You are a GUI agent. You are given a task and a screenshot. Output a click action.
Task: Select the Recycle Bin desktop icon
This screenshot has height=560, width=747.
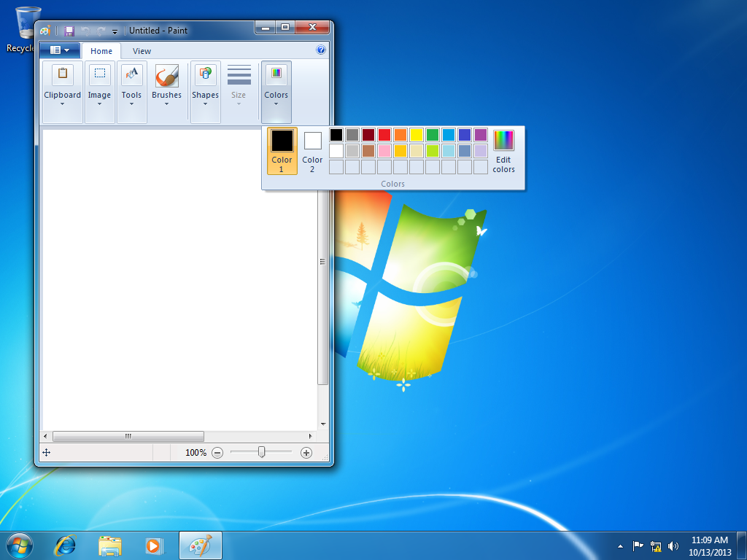point(21,29)
